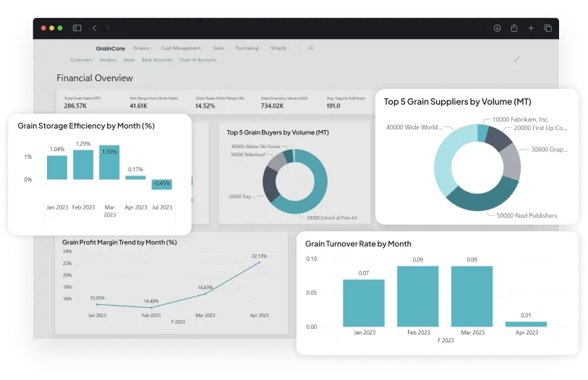
Task: Click the expand fullscreen arrow icon
Action: 516,59
